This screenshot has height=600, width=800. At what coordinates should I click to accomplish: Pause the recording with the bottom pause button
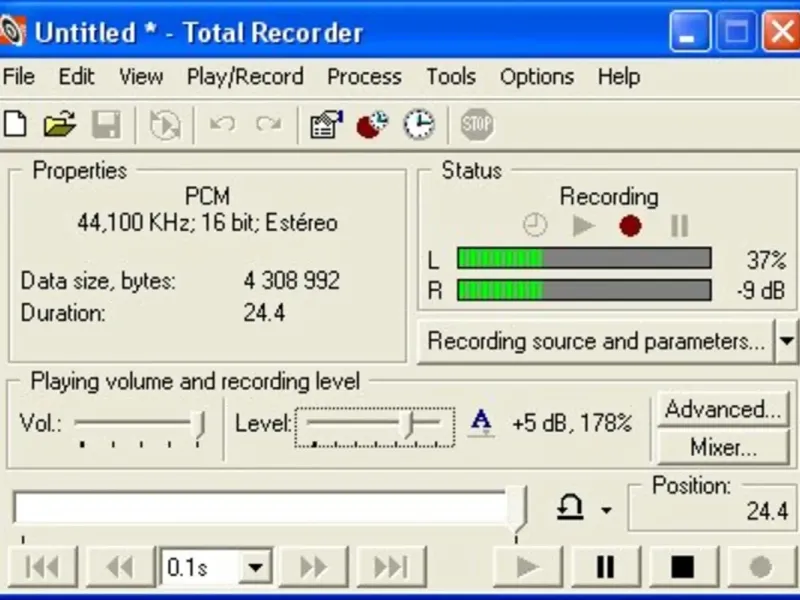pos(606,567)
